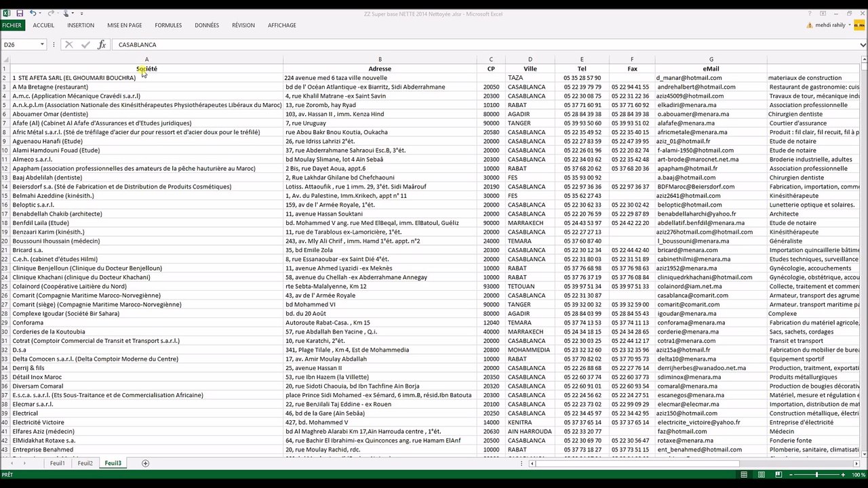The image size is (868, 488).
Task: Open the ACCUEIL ribbon tab
Action: [x=43, y=26]
